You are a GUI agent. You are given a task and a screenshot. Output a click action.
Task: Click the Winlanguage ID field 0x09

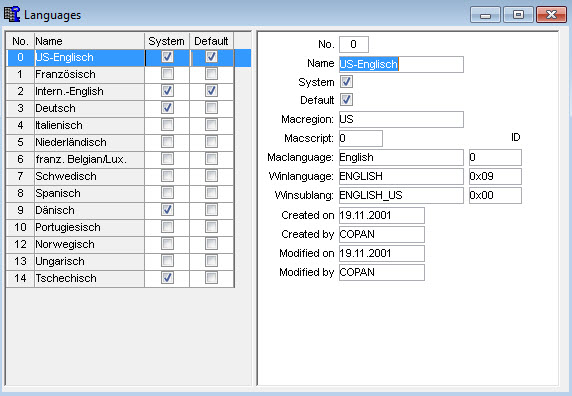495,176
